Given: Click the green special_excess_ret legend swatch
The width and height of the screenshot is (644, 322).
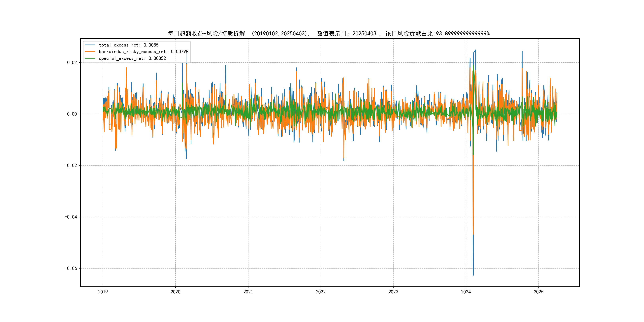Looking at the screenshot, I should pos(90,58).
